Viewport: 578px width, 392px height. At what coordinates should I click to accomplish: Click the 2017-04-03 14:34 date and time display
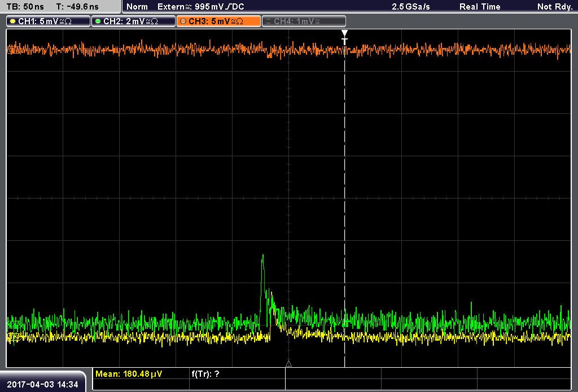pos(43,384)
